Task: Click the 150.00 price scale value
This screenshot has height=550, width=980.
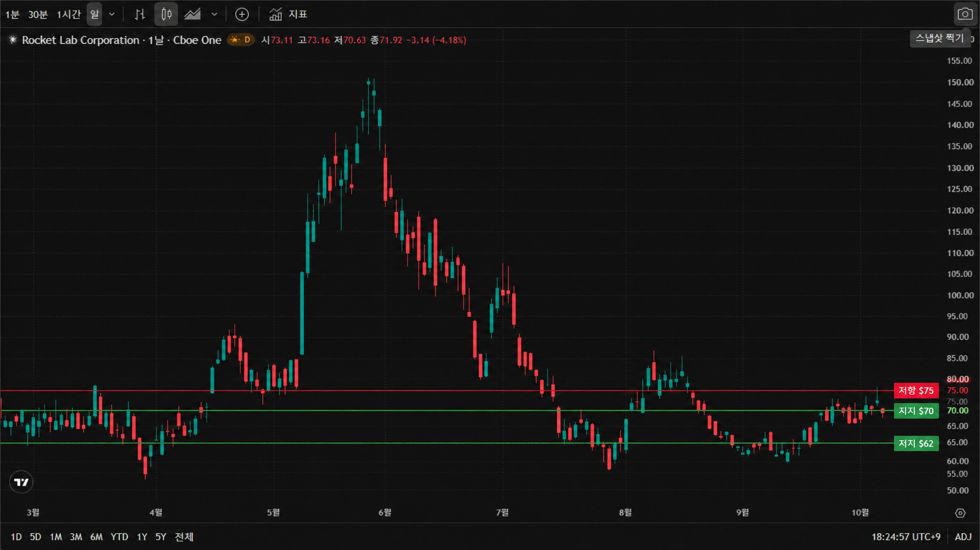Action: 960,82
